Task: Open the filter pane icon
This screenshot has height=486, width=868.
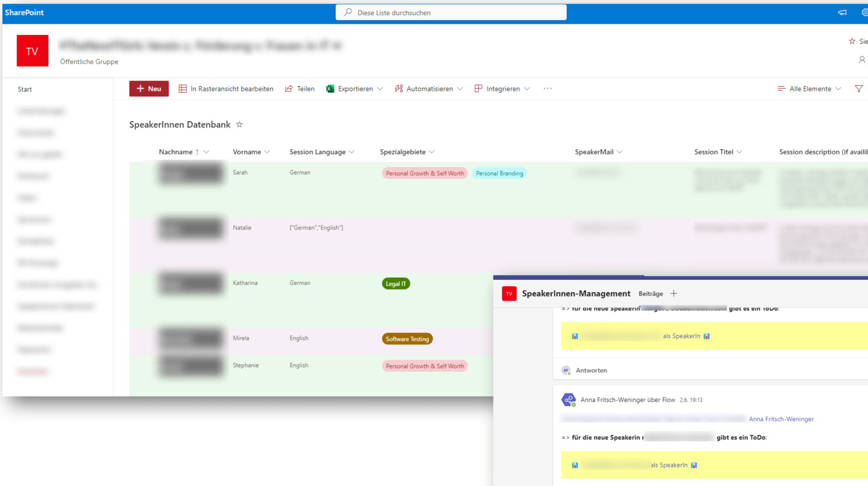Action: tap(859, 89)
